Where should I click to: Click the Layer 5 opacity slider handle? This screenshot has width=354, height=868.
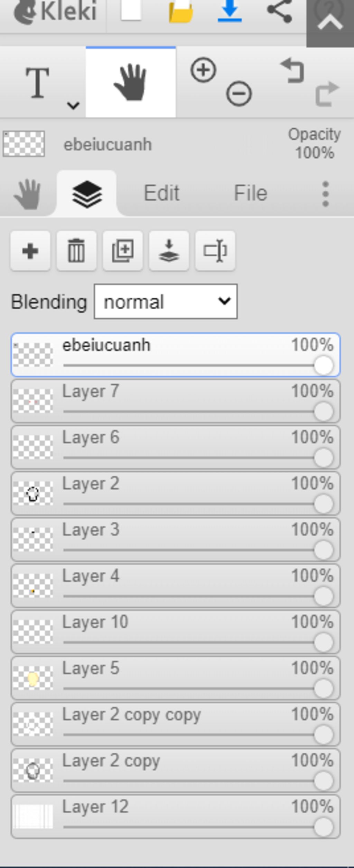click(x=324, y=688)
